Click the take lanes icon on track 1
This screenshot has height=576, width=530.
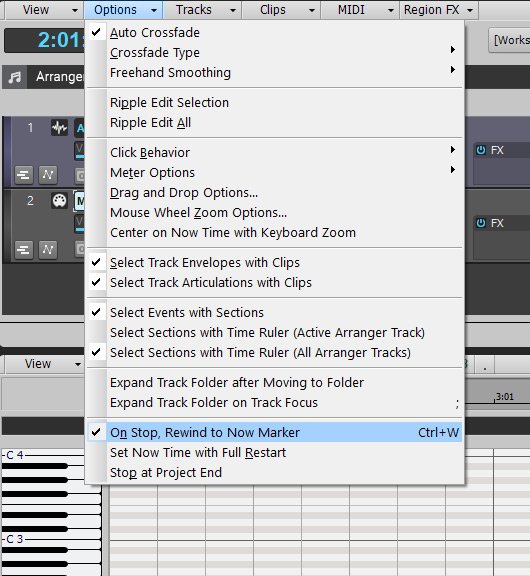[x=24, y=174]
